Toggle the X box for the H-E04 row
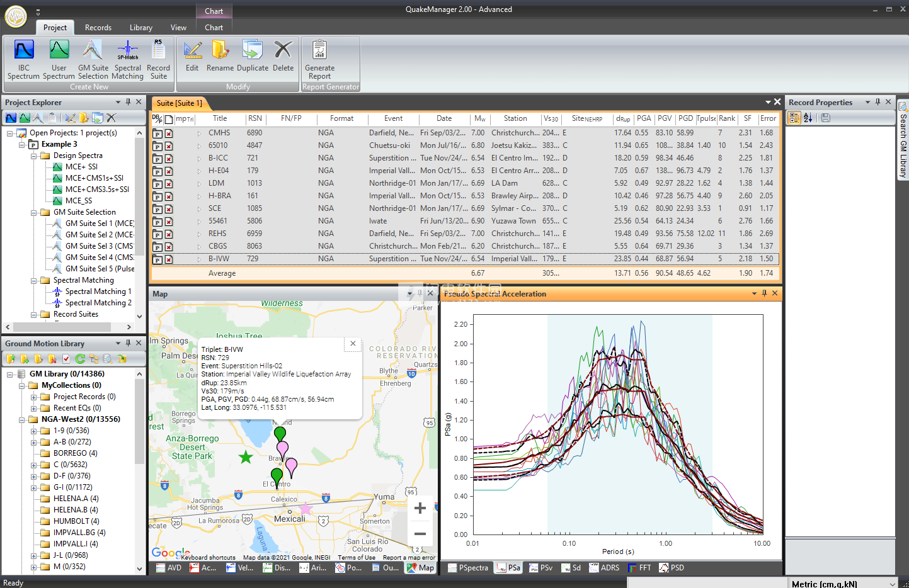This screenshot has width=909, height=588. click(169, 171)
